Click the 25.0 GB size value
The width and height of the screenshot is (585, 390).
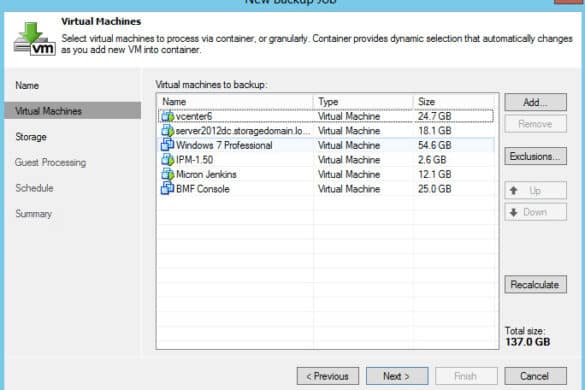click(435, 189)
